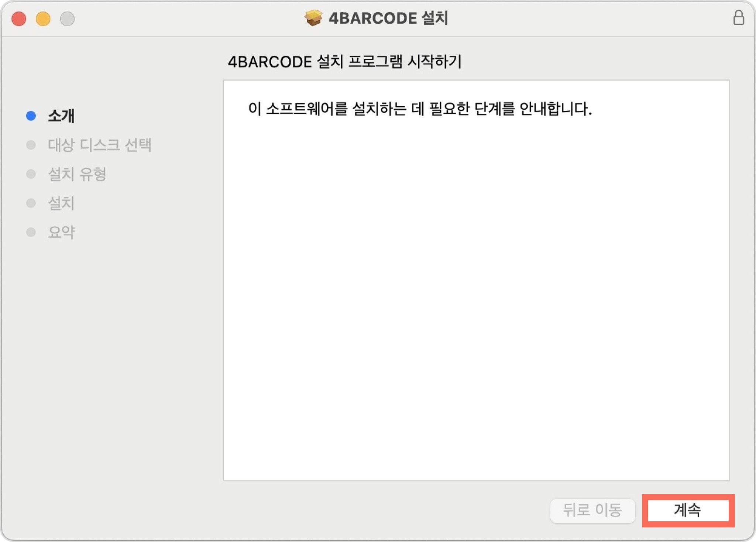Select the 소개 step in sidebar

[61, 116]
